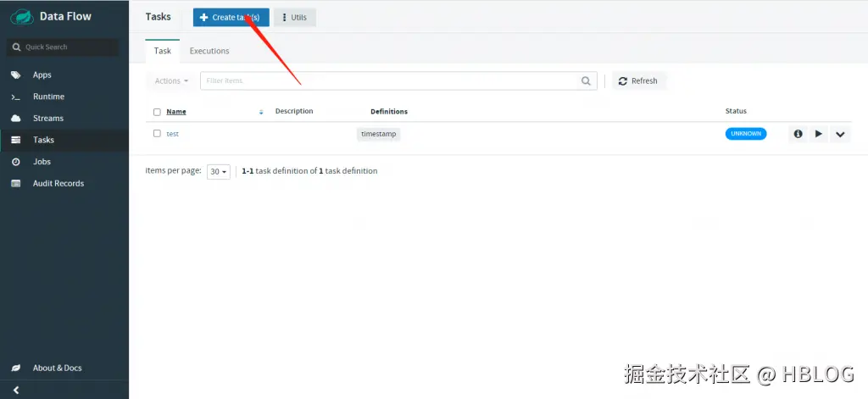Sort by the Name column
This screenshot has height=399, width=868.
176,111
